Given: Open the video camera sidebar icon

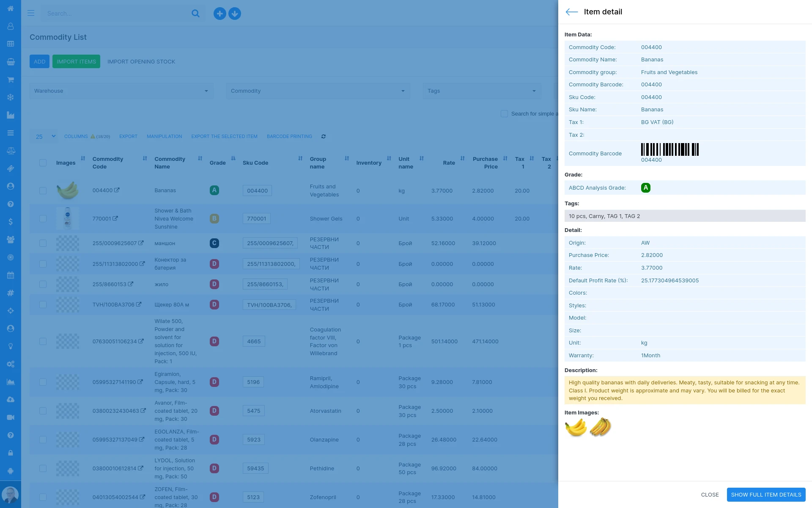Looking at the screenshot, I should 11,417.
